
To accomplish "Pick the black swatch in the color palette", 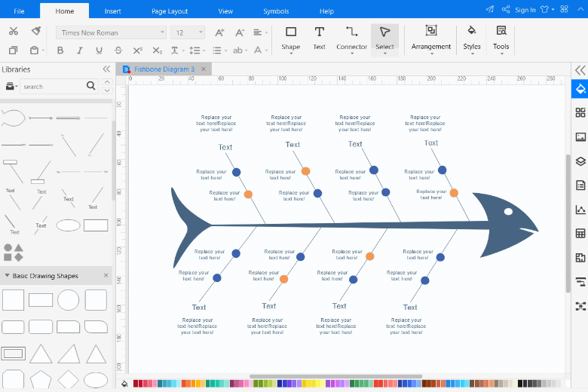I will click(x=520, y=384).
